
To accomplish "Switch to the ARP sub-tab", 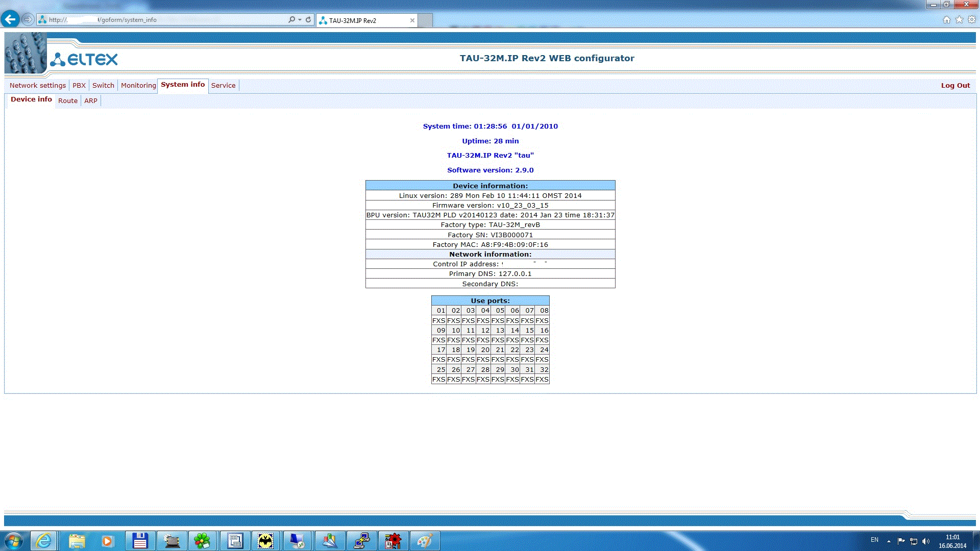I will [91, 101].
